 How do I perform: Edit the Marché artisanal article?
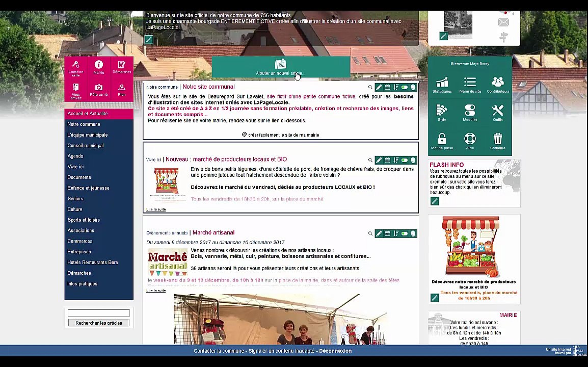click(x=379, y=233)
